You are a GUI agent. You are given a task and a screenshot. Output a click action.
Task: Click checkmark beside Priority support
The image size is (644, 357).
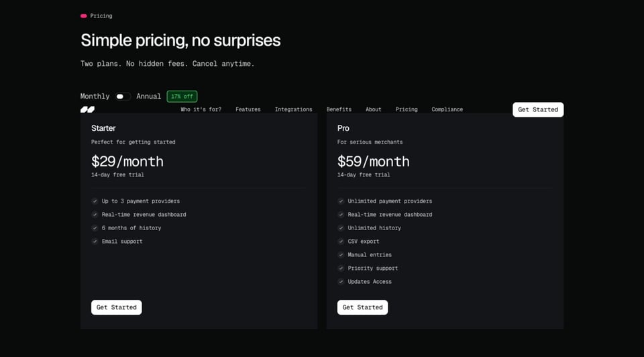pos(341,268)
